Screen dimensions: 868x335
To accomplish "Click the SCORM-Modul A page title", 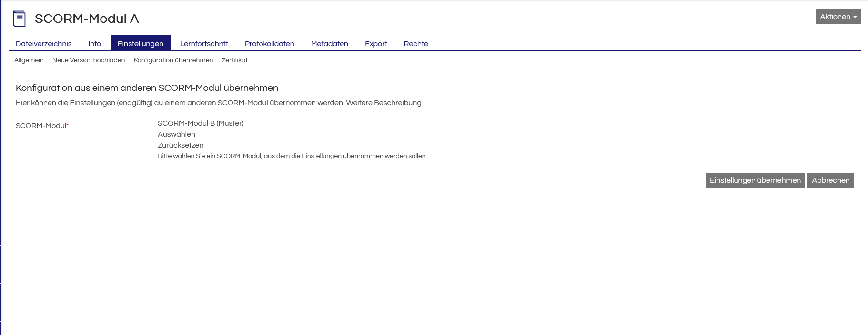I will pos(87,19).
